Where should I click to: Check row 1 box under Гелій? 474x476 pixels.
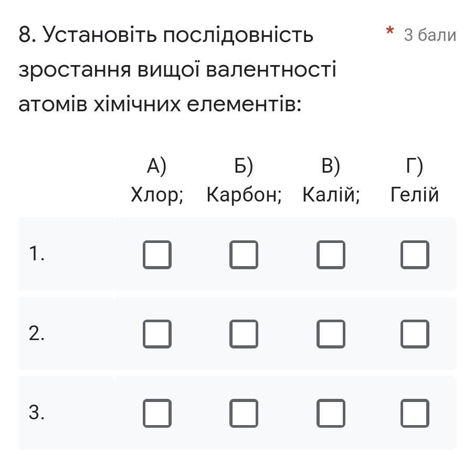point(415,255)
